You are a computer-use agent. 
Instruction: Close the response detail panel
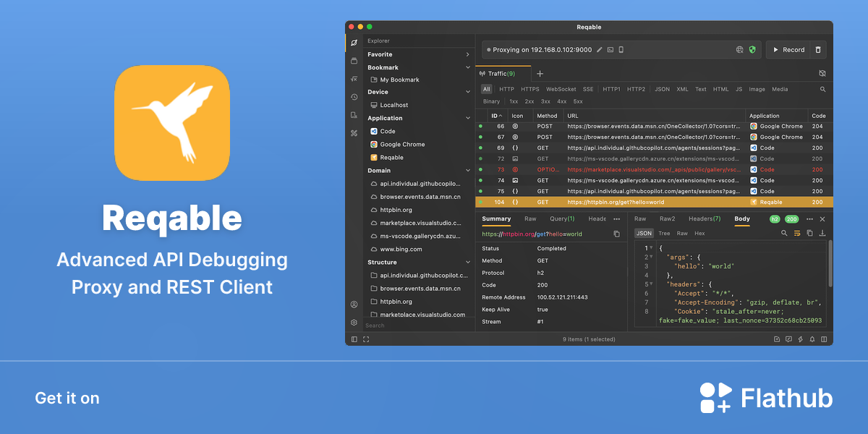[822, 219]
